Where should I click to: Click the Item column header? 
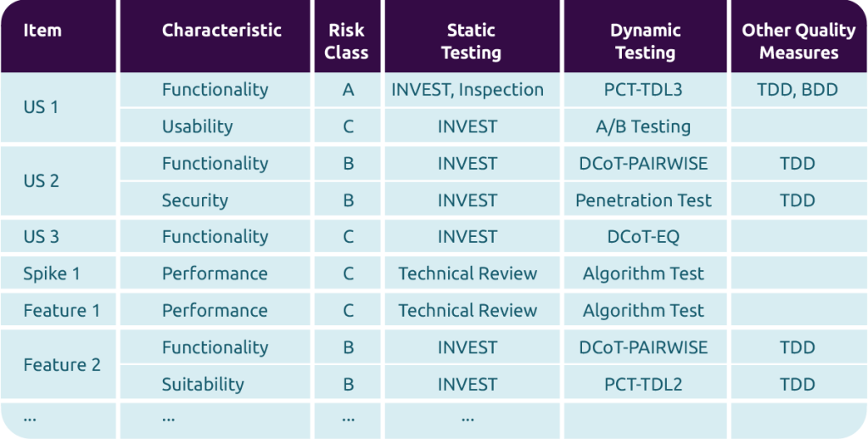[42, 31]
